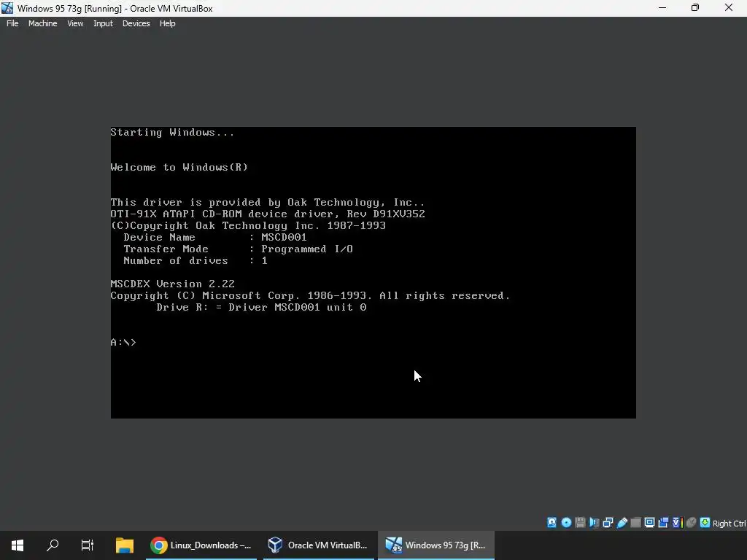Screen dimensions: 747x560
Task: Click the Starting Windows... text
Action: (x=172, y=133)
